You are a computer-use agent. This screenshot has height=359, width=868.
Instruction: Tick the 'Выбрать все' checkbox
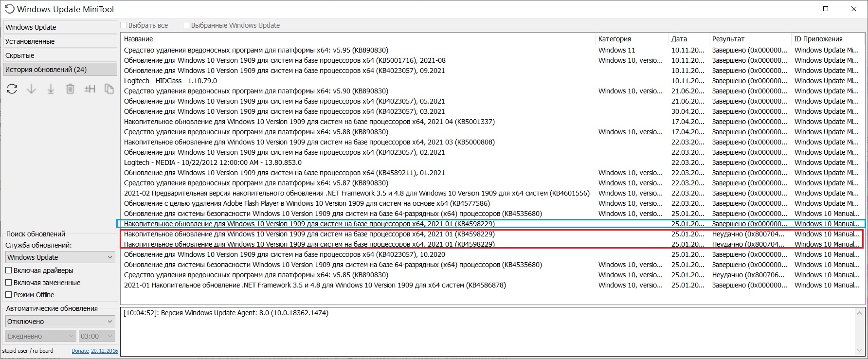(124, 25)
